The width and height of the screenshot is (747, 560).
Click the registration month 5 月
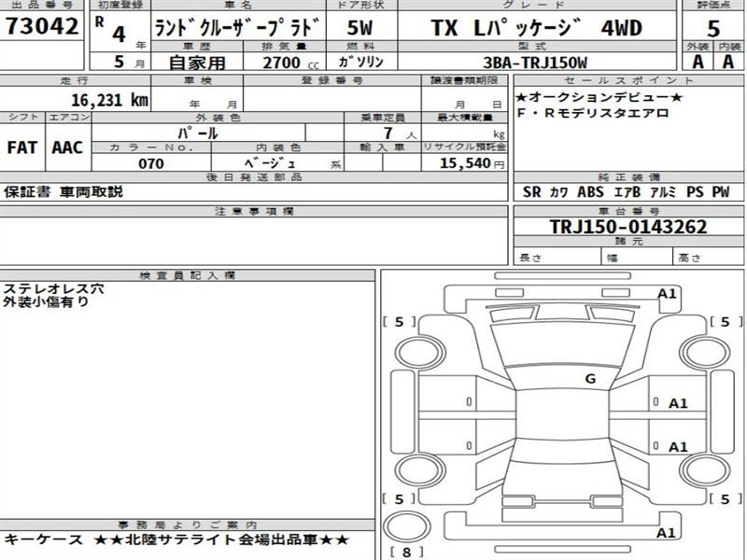click(129, 62)
